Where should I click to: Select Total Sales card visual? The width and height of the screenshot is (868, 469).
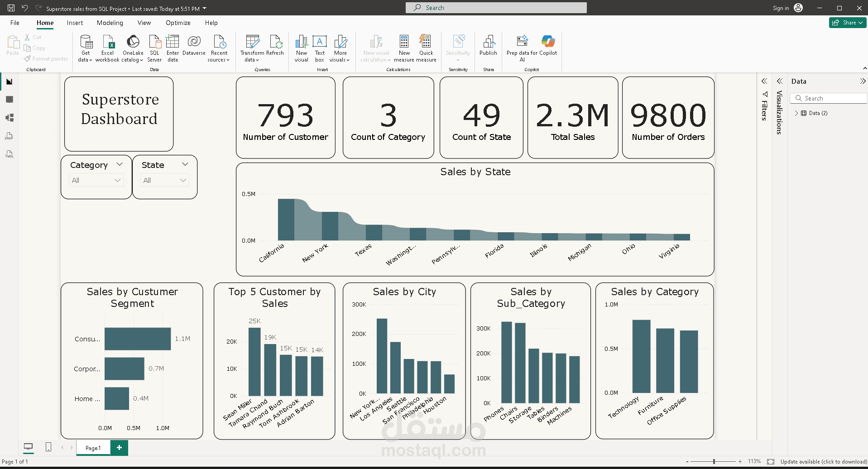(x=573, y=118)
